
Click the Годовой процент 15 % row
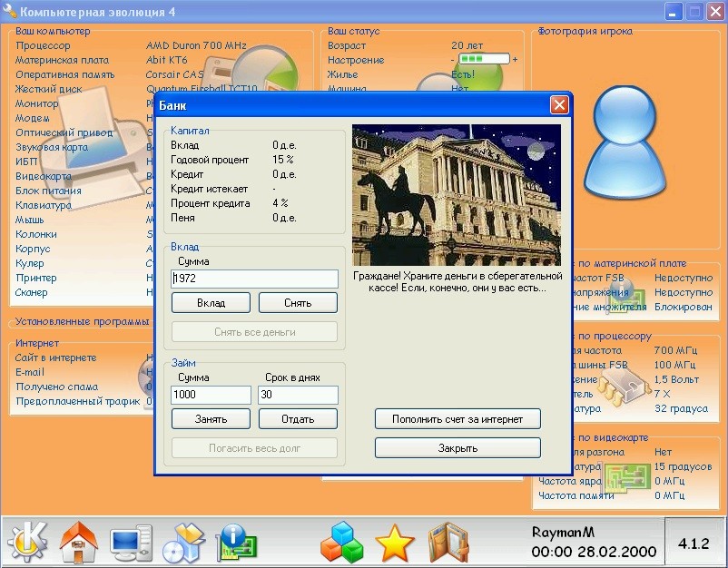point(232,160)
